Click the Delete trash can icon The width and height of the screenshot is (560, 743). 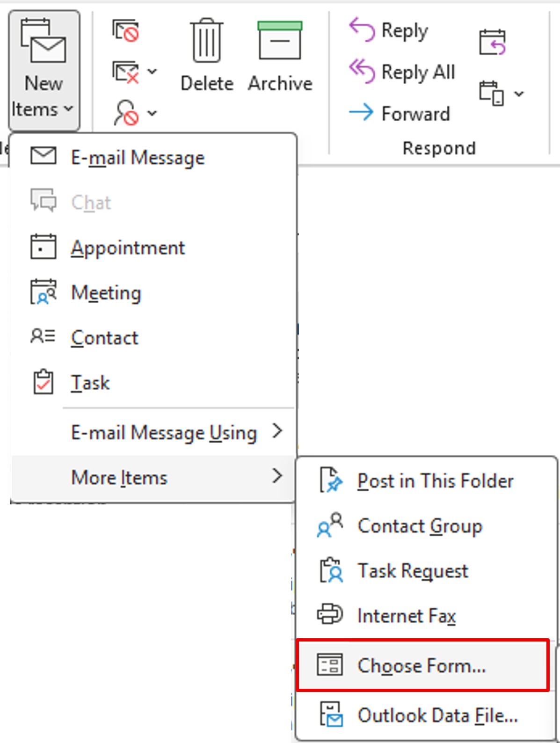point(206,41)
